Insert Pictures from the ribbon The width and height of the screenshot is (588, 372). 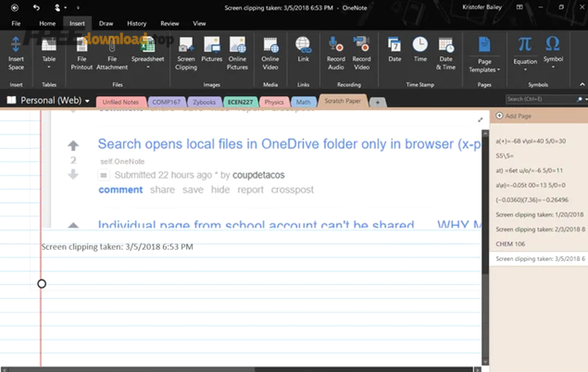(212, 50)
